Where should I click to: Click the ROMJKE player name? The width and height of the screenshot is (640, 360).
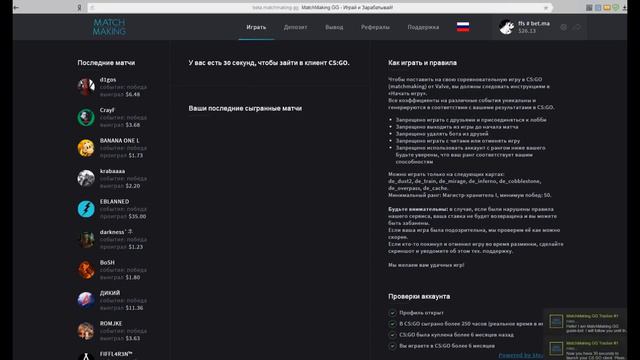point(111,323)
